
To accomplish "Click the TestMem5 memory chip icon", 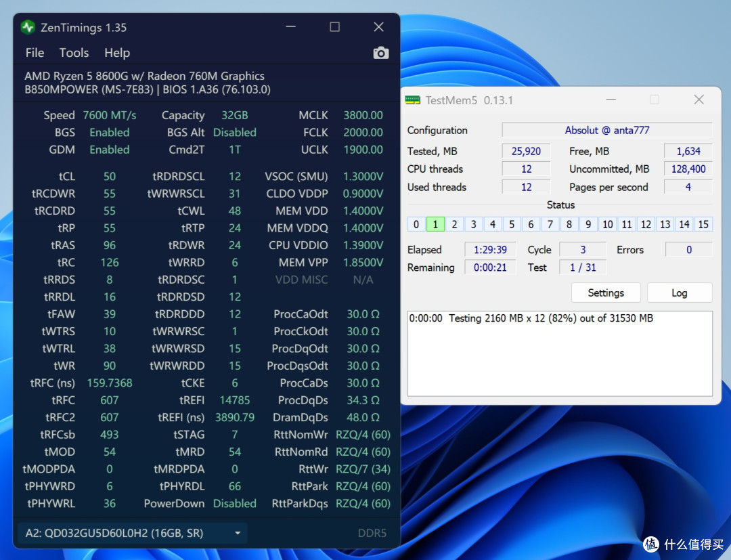I will [x=413, y=100].
